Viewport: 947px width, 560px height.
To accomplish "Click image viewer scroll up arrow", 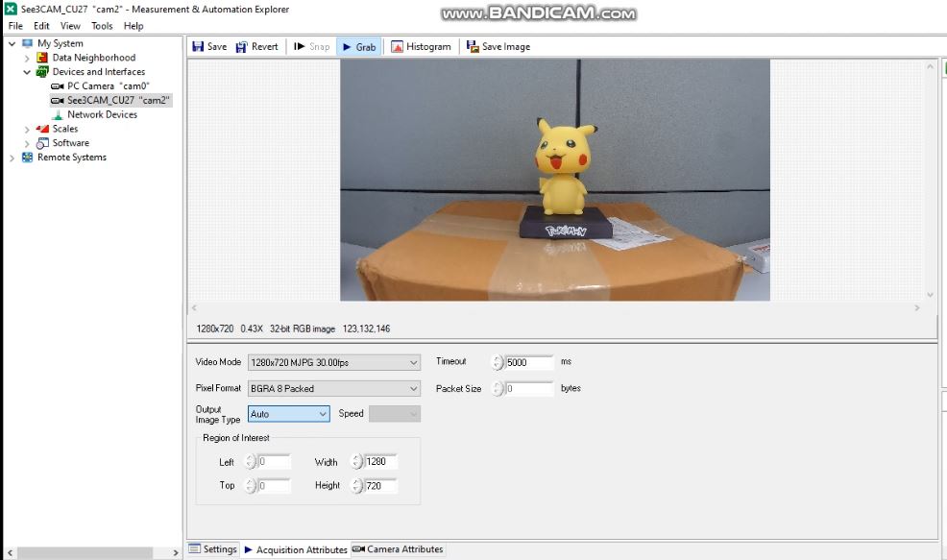I will 930,66.
